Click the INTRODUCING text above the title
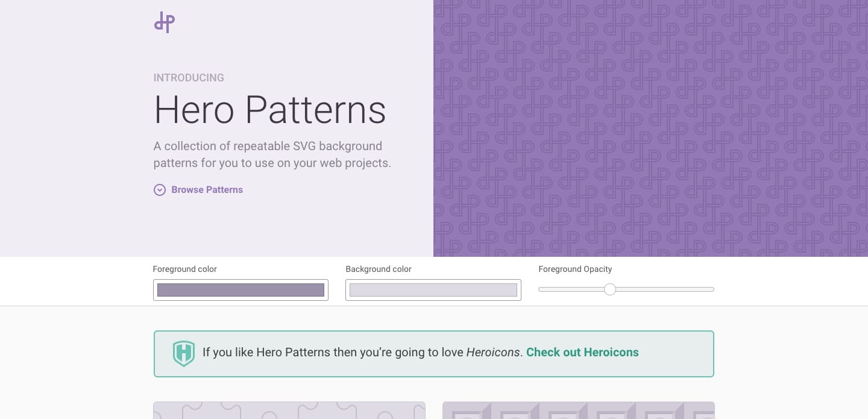 (189, 78)
